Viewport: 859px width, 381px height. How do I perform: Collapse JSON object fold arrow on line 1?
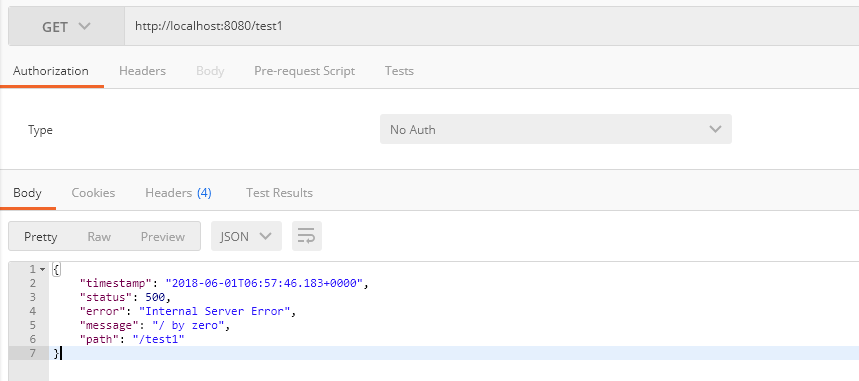tap(42, 269)
